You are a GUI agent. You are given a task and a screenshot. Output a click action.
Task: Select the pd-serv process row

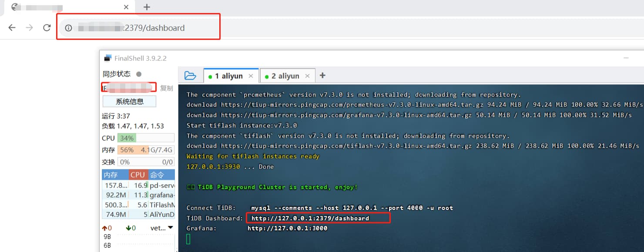tap(138, 185)
